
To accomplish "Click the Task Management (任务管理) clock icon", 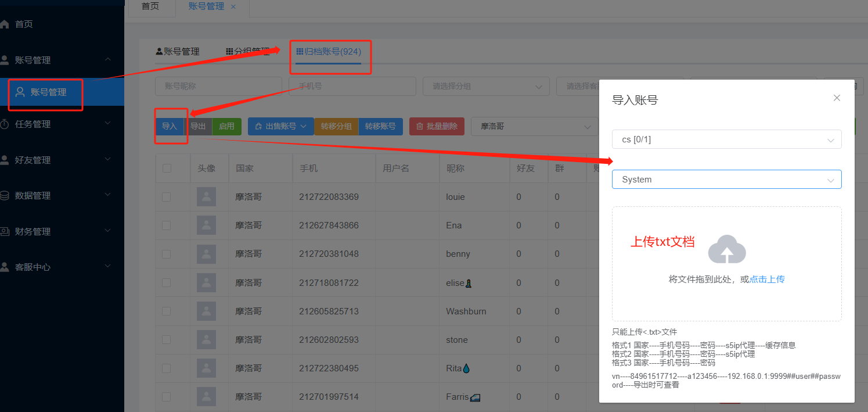I will tap(5, 124).
